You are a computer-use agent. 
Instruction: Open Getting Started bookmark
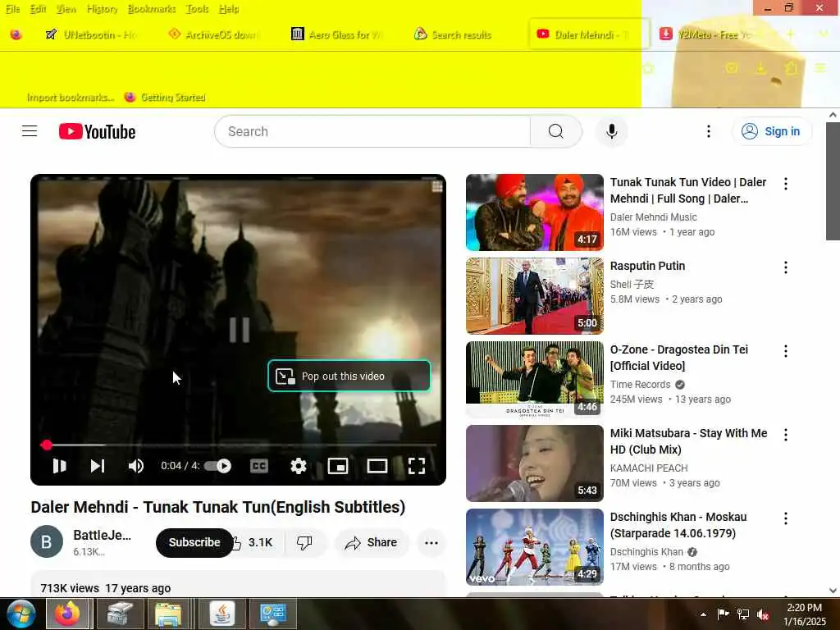click(x=165, y=97)
